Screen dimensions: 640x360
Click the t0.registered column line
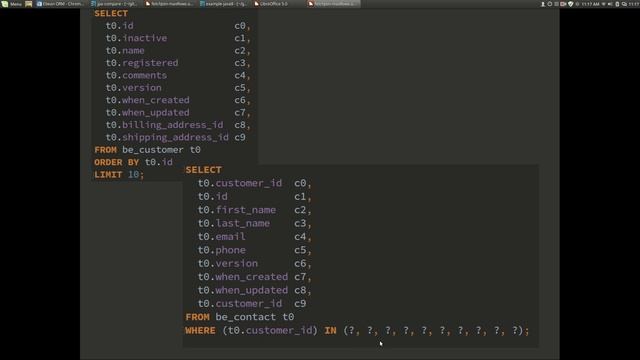click(178, 63)
